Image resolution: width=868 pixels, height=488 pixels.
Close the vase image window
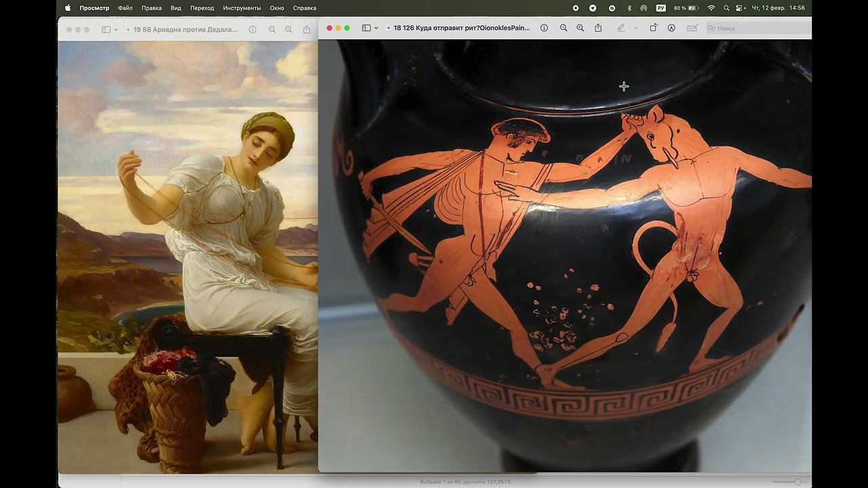(x=330, y=28)
